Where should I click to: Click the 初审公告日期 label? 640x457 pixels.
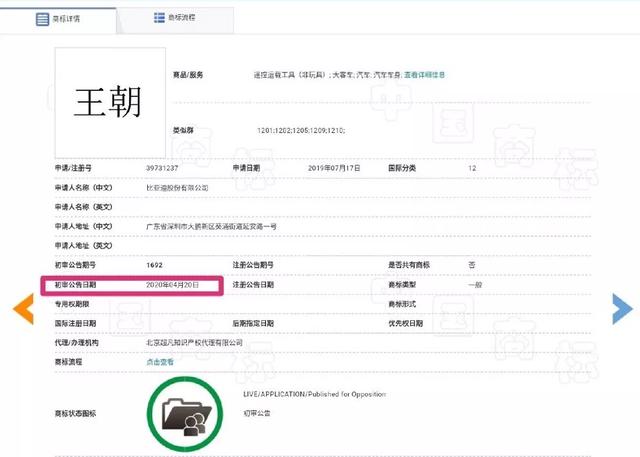(76, 285)
